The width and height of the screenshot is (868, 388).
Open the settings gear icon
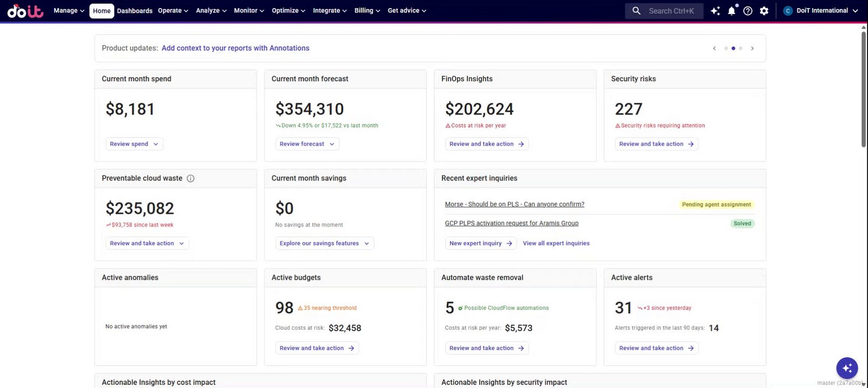764,11
